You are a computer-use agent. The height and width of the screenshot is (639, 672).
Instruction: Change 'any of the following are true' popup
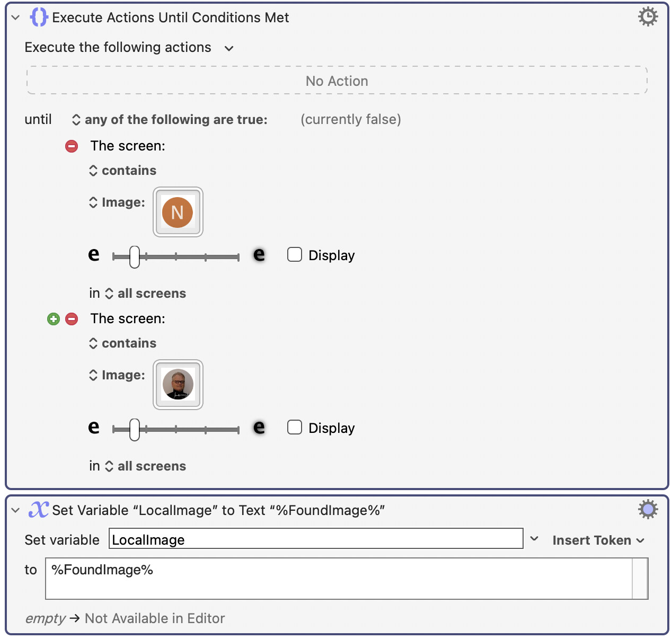pyautogui.click(x=170, y=120)
